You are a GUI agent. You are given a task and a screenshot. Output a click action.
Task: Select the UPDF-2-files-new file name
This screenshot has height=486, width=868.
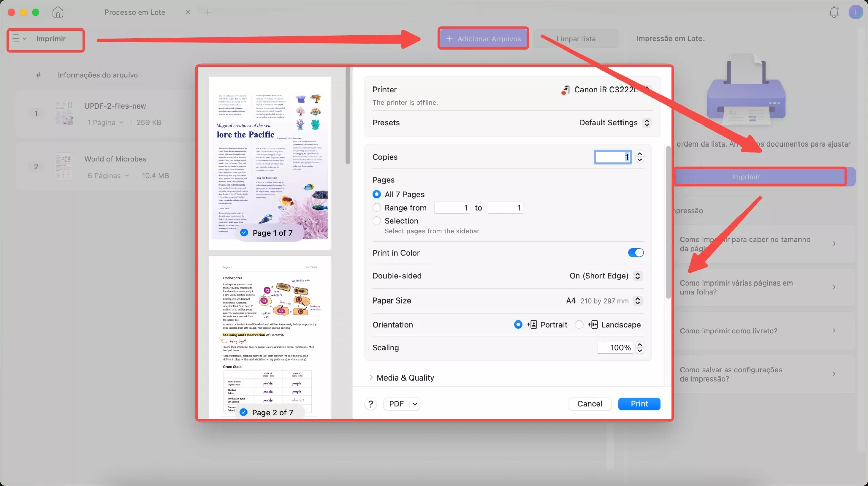(x=115, y=106)
